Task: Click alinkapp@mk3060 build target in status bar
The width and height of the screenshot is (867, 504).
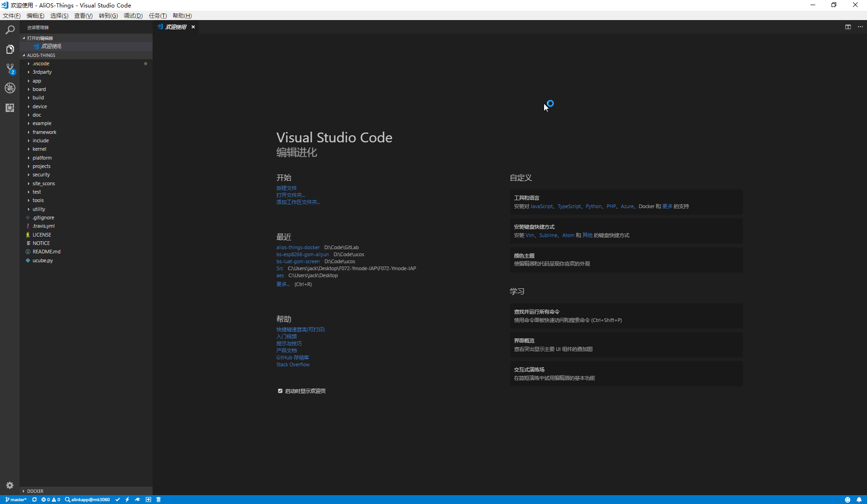Action: pyautogui.click(x=87, y=499)
